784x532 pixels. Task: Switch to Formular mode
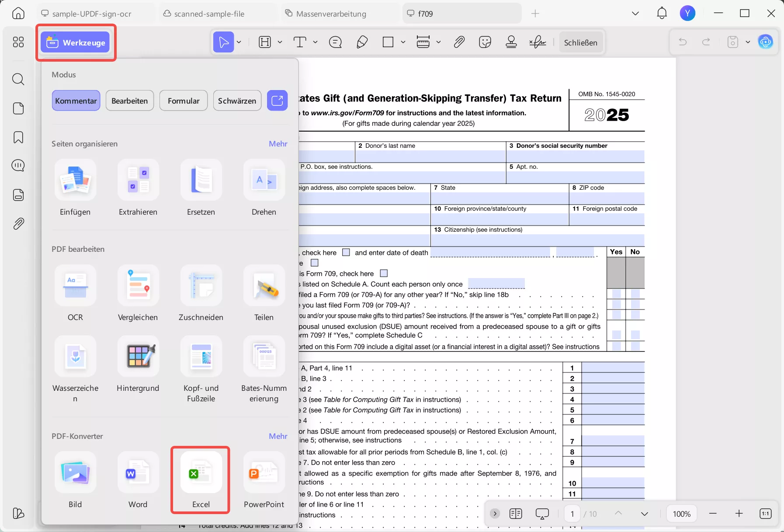184,101
